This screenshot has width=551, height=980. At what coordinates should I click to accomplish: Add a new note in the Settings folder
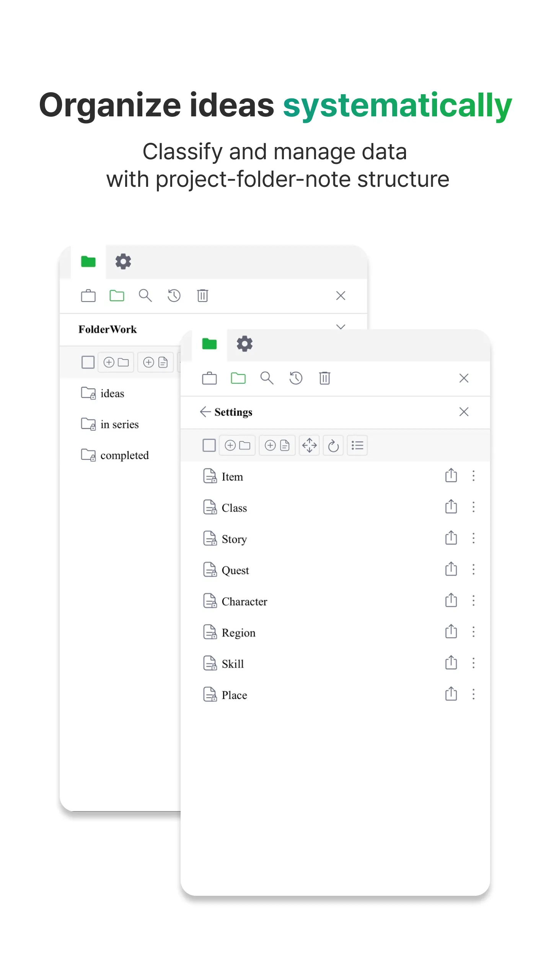tap(277, 445)
